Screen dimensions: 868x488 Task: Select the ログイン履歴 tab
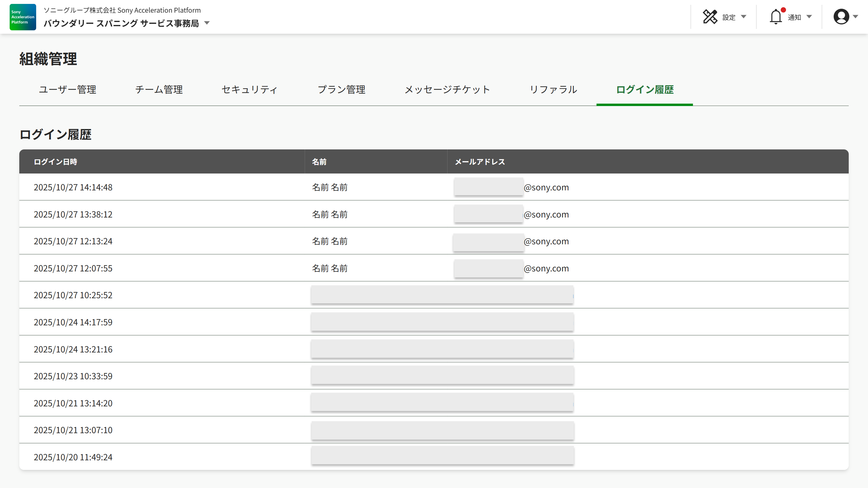click(644, 89)
